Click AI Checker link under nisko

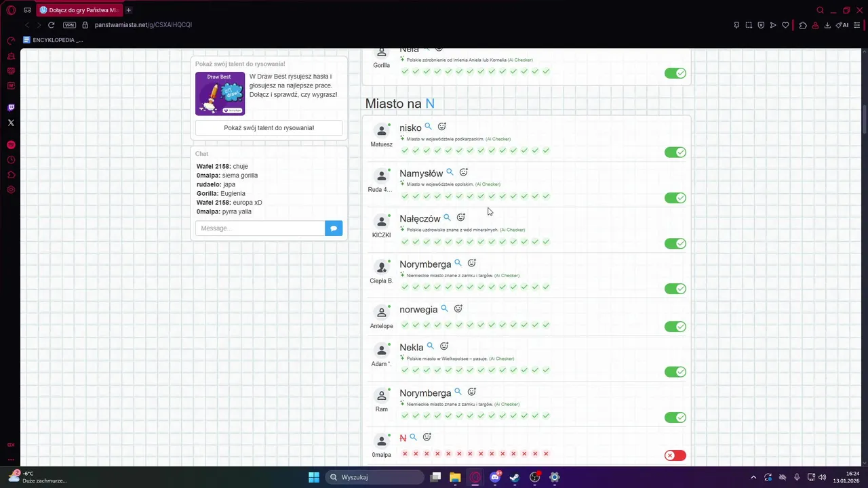pyautogui.click(x=498, y=139)
